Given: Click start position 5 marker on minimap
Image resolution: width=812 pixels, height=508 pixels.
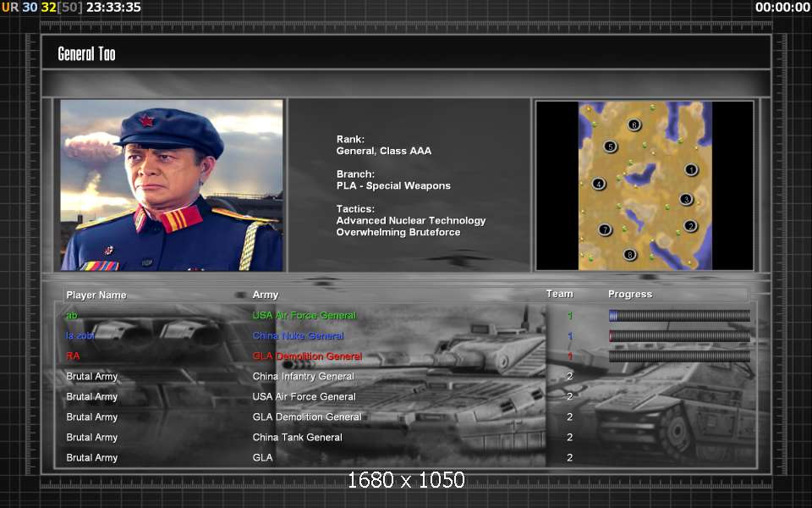Looking at the screenshot, I should pyautogui.click(x=610, y=146).
